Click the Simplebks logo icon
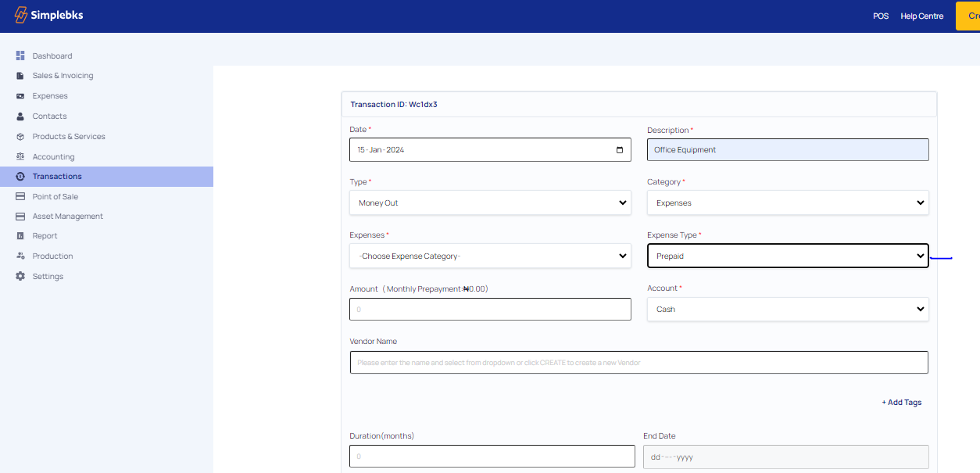Viewport: 980px width, 473px height. pyautogui.click(x=21, y=15)
